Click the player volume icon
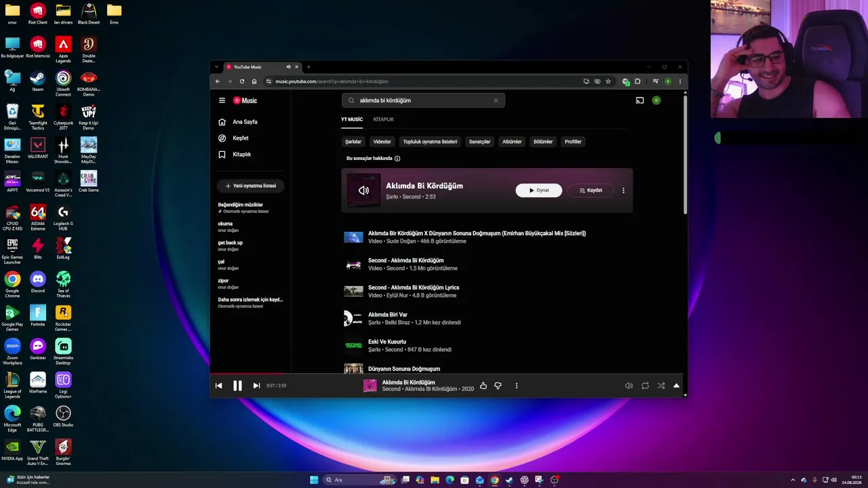The height and width of the screenshot is (488, 868). [x=629, y=386]
